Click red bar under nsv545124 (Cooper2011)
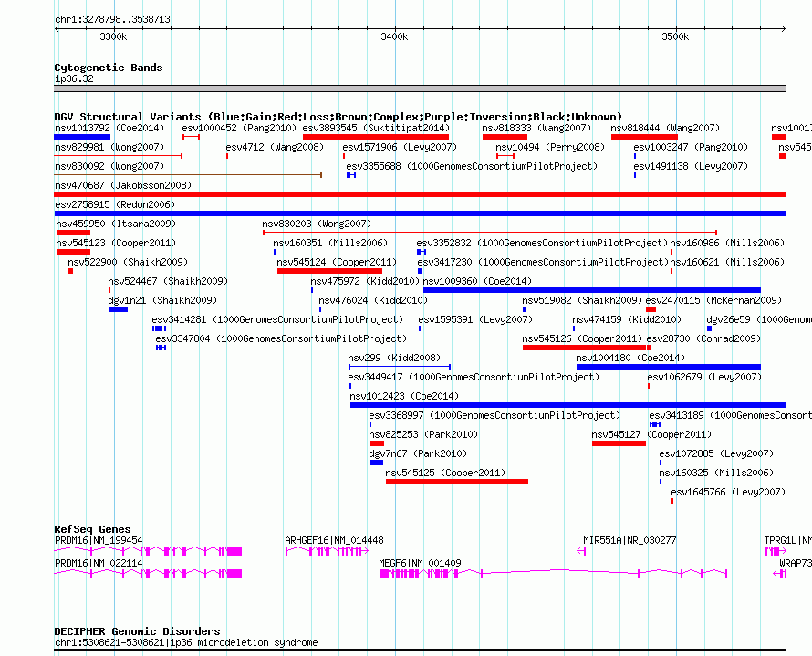This screenshot has width=812, height=656. coord(329,271)
